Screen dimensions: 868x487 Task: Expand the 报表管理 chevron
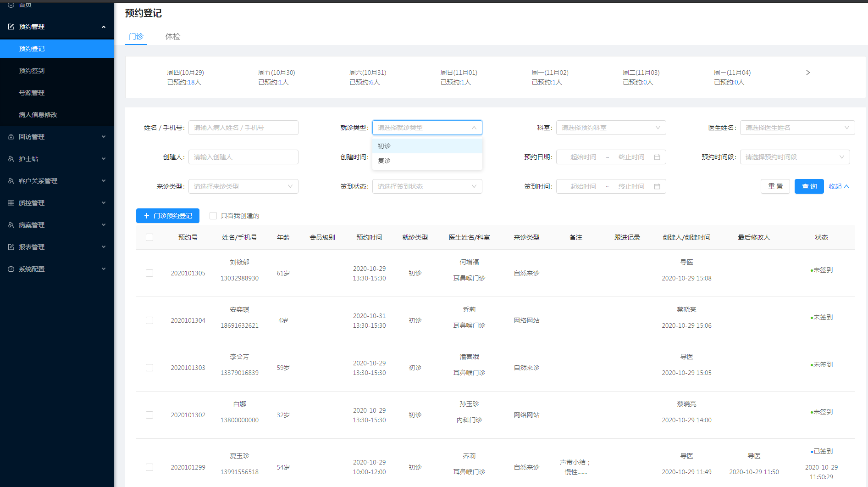[x=104, y=247]
